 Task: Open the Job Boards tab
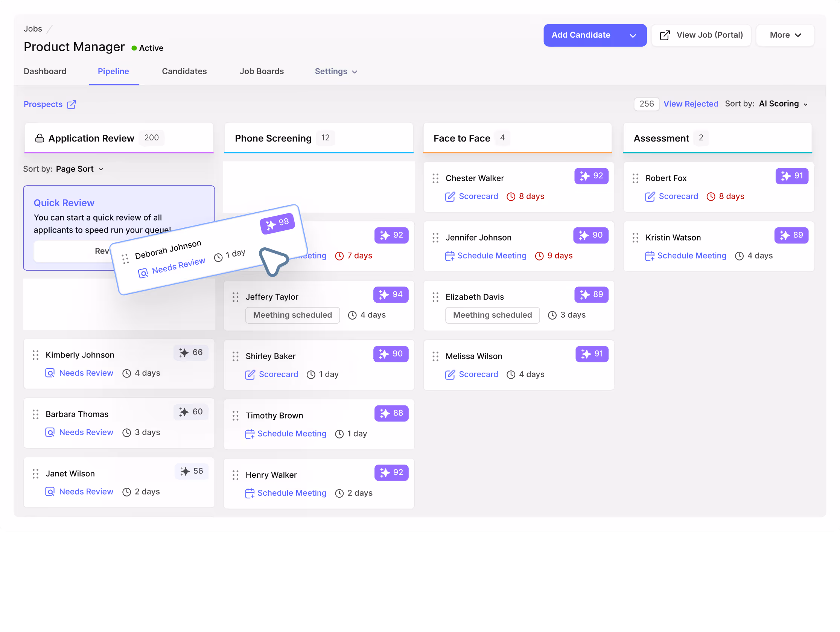coord(262,72)
